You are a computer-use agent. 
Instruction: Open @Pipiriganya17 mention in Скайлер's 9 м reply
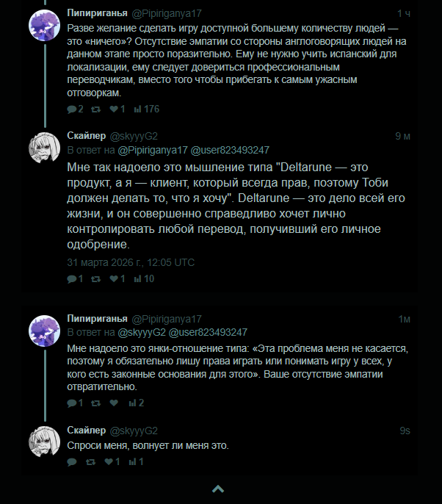(x=152, y=150)
